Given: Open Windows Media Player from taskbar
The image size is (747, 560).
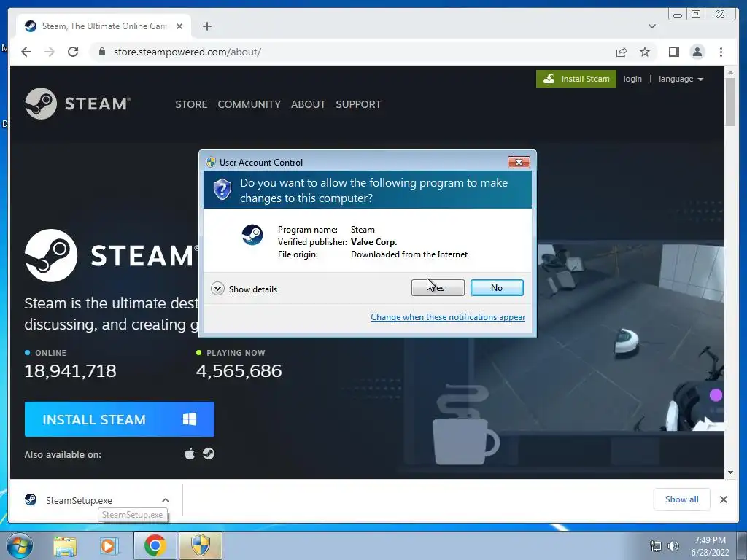Looking at the screenshot, I should pos(108,545).
